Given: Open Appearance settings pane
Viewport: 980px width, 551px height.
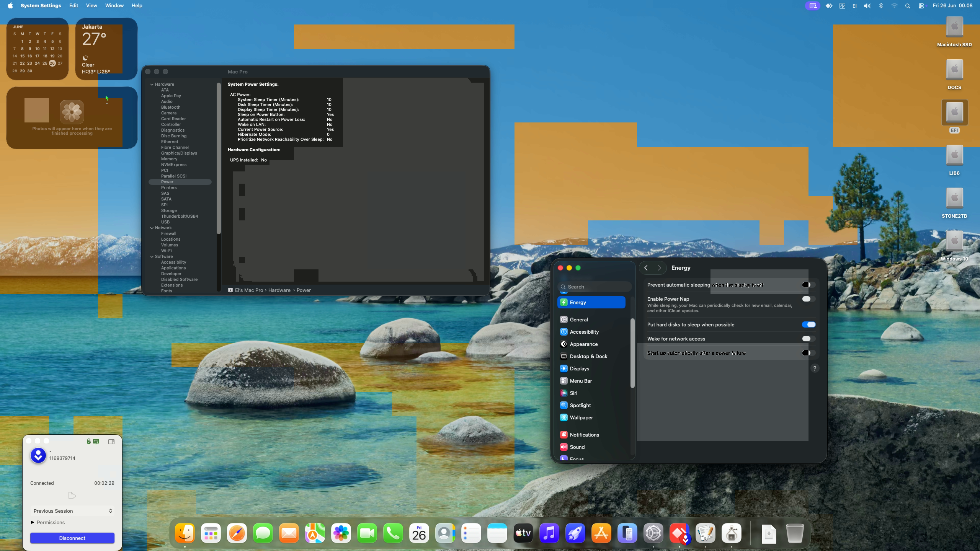Looking at the screenshot, I should point(591,344).
